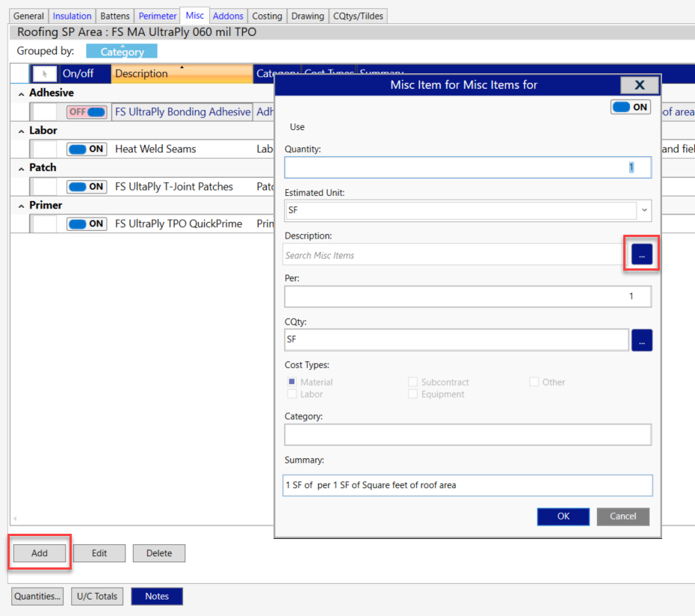Turn on FS UltraPly Bonding Adhesive toggle
This screenshot has height=616, width=695.
click(87, 111)
